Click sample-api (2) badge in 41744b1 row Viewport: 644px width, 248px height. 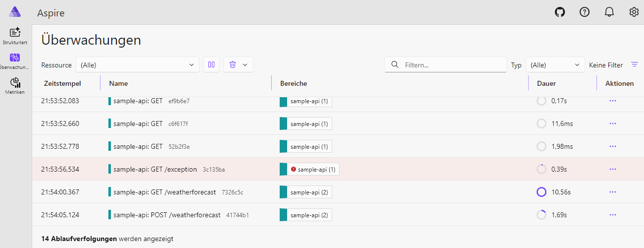pos(306,215)
